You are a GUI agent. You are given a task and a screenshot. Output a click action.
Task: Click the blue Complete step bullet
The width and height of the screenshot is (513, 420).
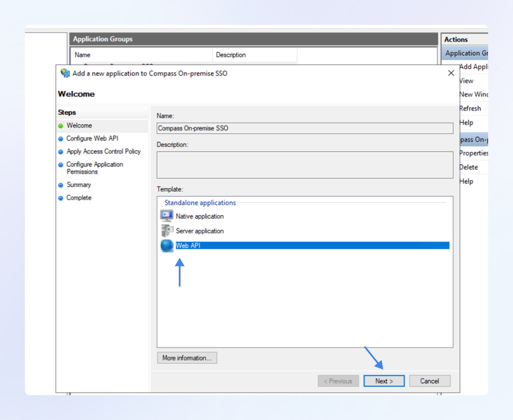pyautogui.click(x=61, y=198)
